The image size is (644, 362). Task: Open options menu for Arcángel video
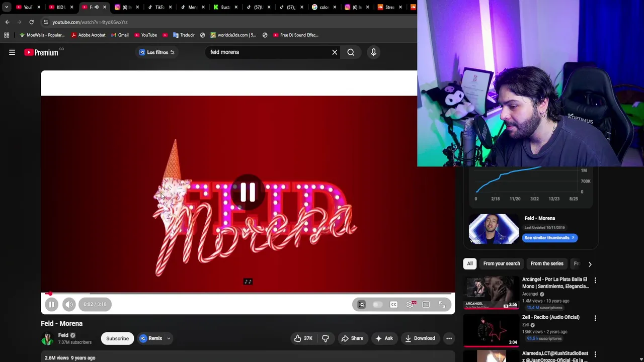(595, 280)
